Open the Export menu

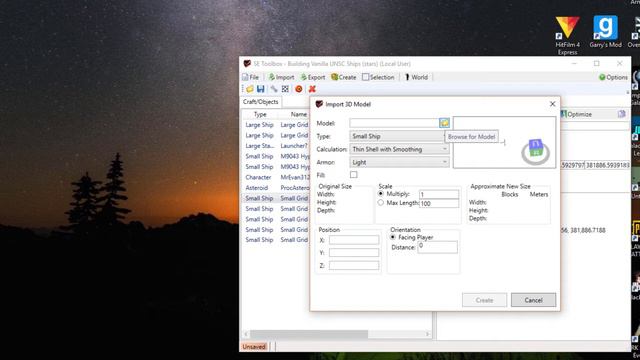[313, 77]
